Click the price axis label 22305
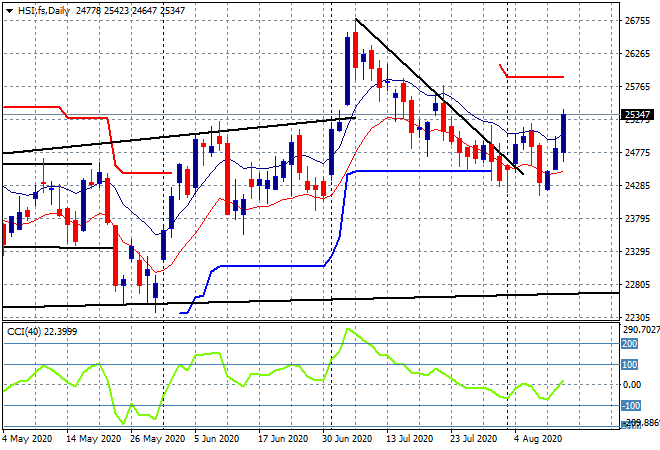660x450 pixels. coord(637,317)
